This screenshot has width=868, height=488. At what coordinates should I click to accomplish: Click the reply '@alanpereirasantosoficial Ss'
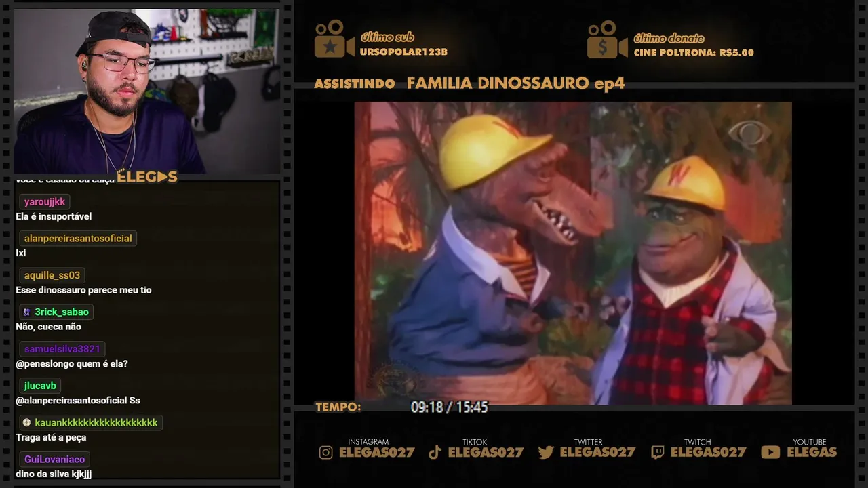tap(78, 401)
